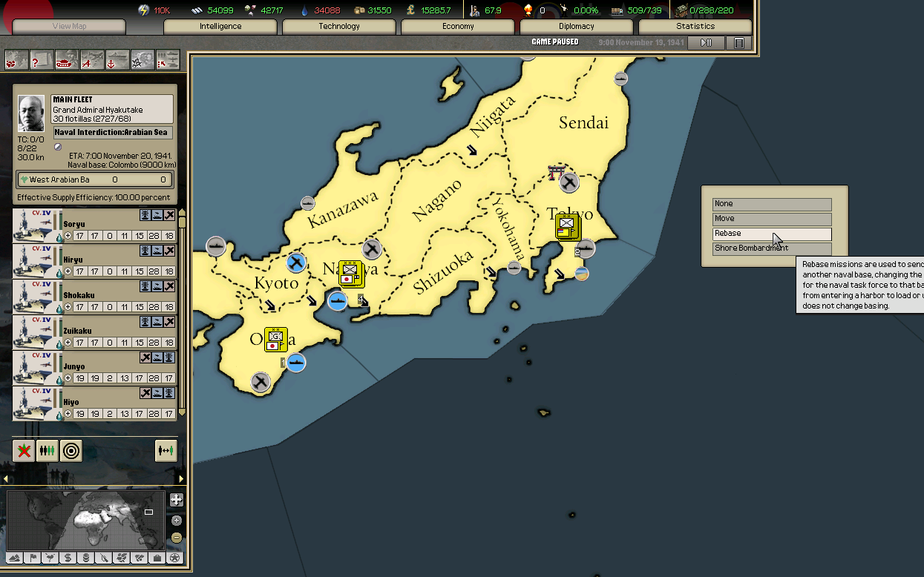Click the reorganize units arrows button
924x577 pixels.
pyautogui.click(x=166, y=451)
